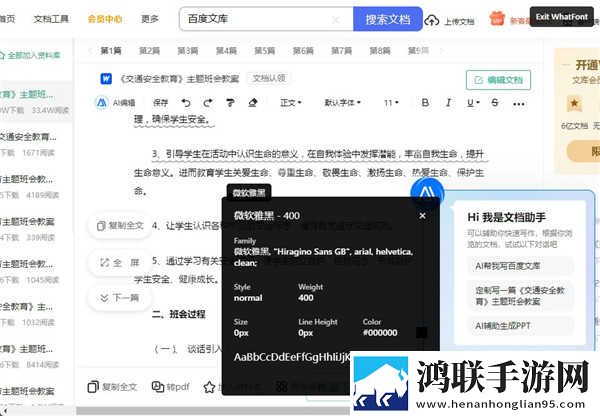Open the 文档工具 menu
Screen dimensions: 600x416
[51, 19]
